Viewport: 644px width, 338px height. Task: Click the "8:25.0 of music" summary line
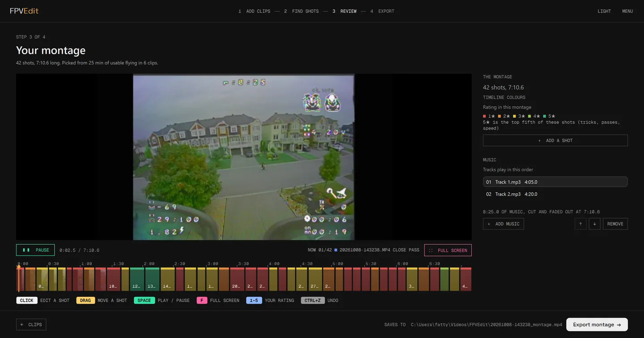541,212
